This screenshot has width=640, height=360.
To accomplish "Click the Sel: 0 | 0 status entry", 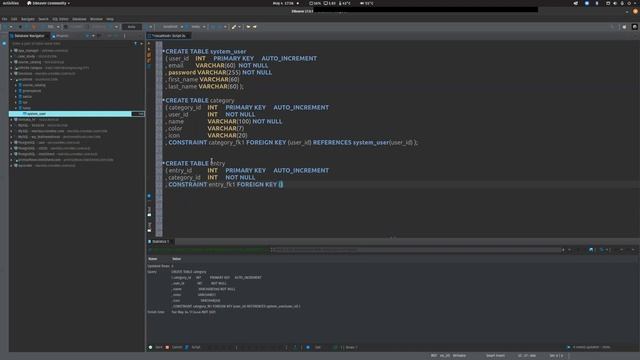I will (x=556, y=356).
